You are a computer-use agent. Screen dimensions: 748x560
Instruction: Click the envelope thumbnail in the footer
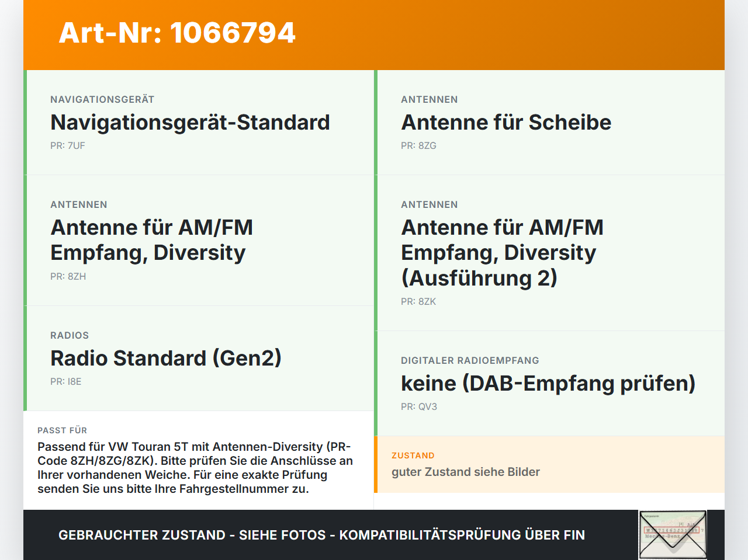673,534
